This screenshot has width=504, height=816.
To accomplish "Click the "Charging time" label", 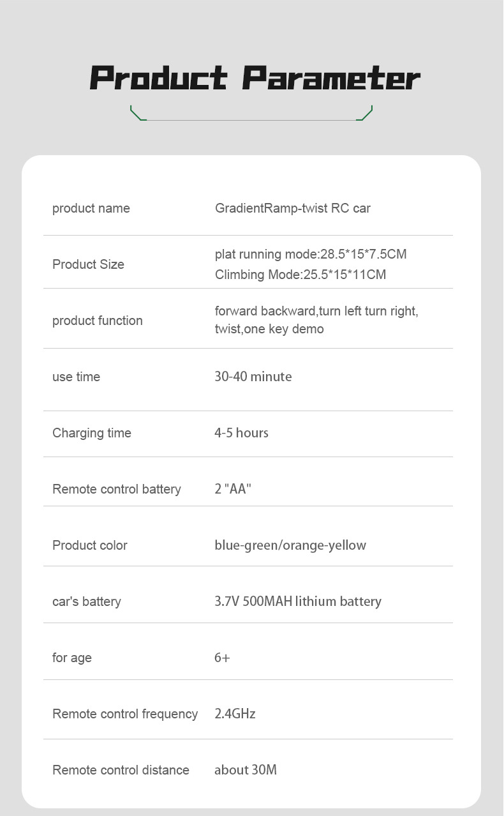I will (x=91, y=433).
